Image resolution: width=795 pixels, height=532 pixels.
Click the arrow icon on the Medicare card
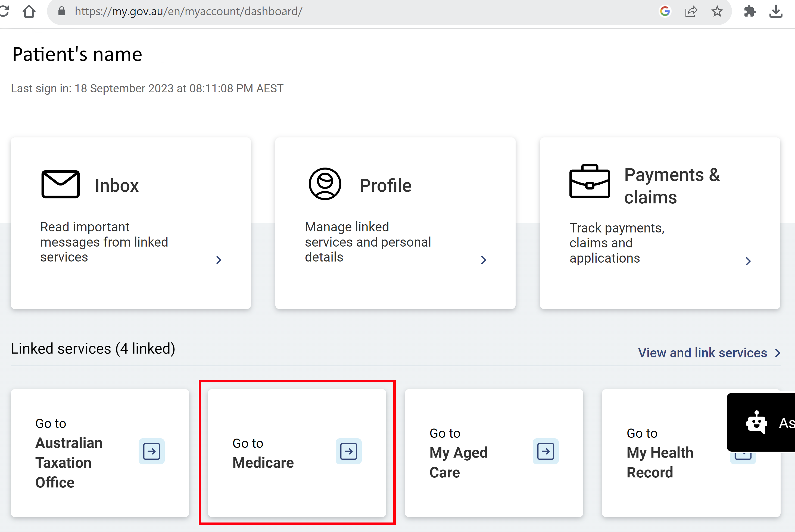click(348, 451)
